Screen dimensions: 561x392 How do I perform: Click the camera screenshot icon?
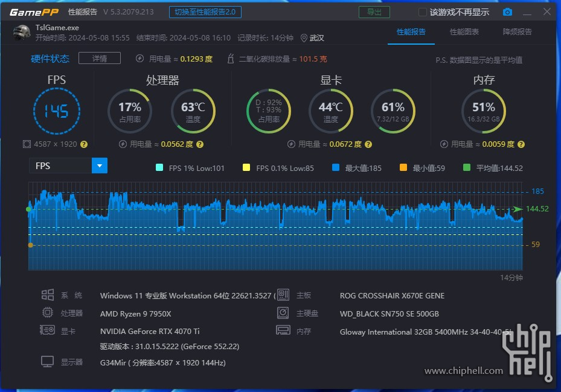(507, 12)
